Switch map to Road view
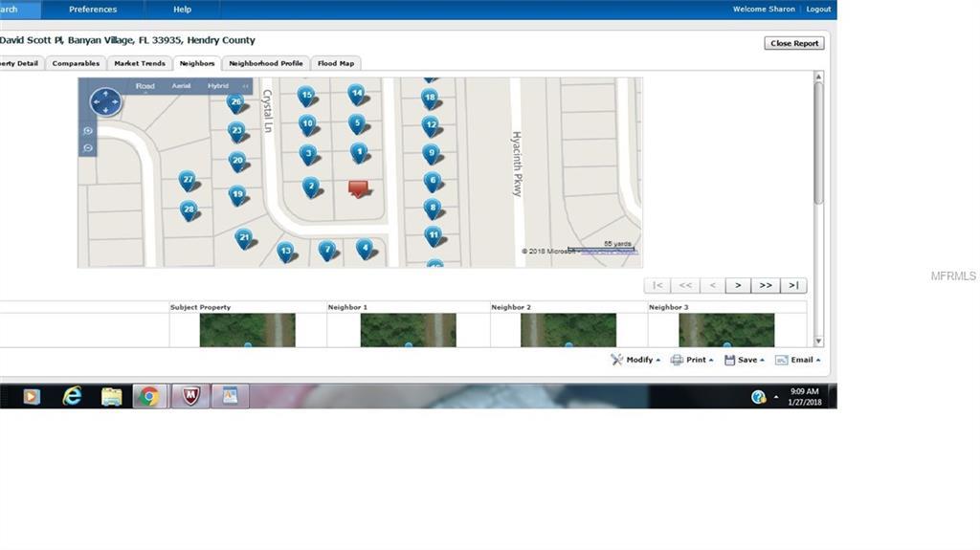The image size is (980, 550). 145,86
